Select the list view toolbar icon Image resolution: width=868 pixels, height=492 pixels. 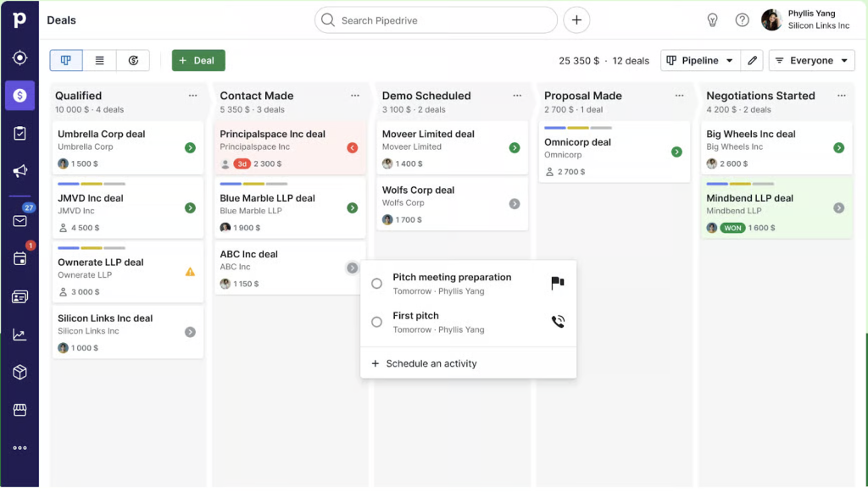click(100, 60)
